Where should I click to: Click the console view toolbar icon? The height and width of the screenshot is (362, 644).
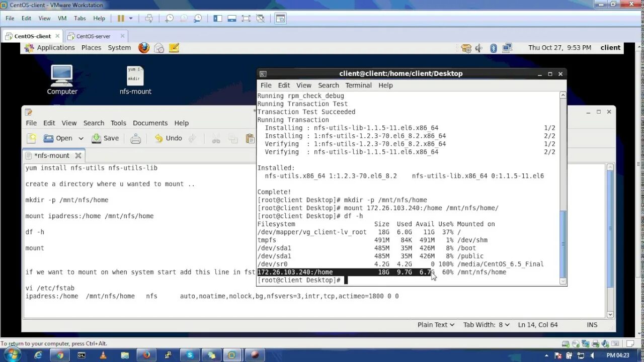click(x=280, y=18)
